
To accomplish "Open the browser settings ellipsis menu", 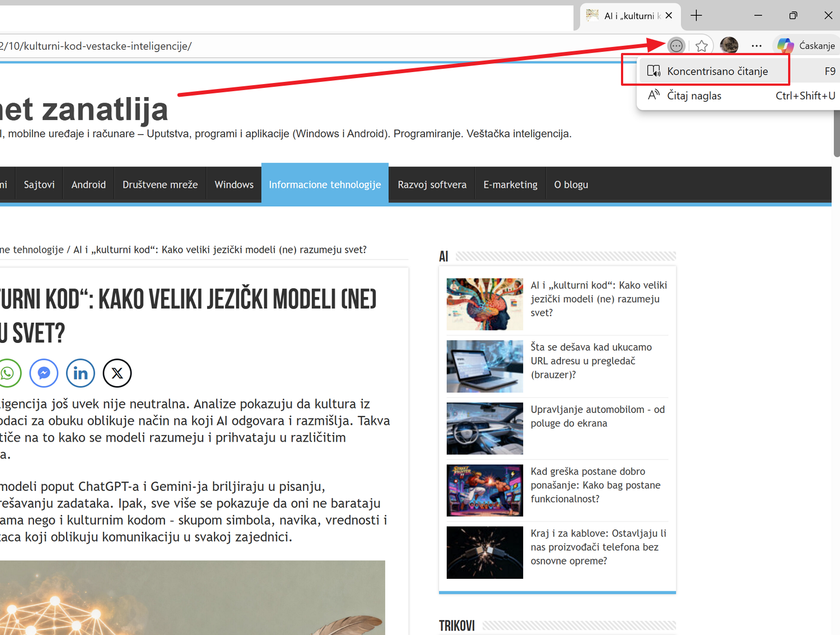I will 756,46.
